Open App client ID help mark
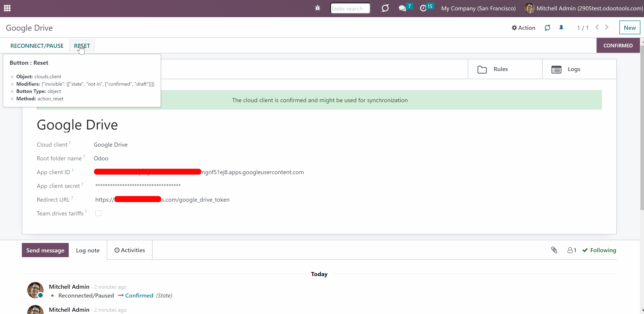This screenshot has width=644, height=314. 73,170
